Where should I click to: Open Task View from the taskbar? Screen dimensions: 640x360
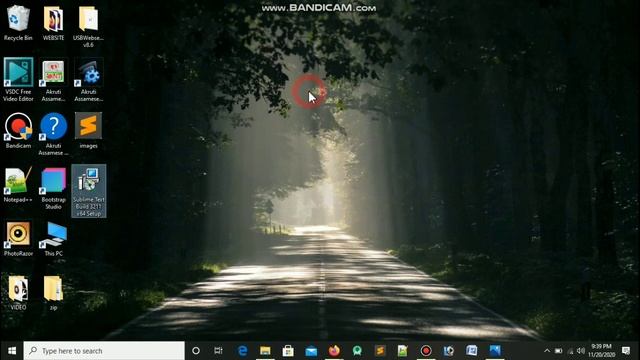point(218,351)
